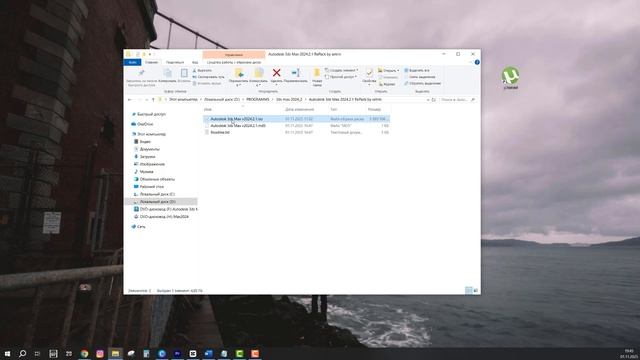The width and height of the screenshot is (640, 360).
Task: Click Select none in the ribbon
Action: [420, 77]
